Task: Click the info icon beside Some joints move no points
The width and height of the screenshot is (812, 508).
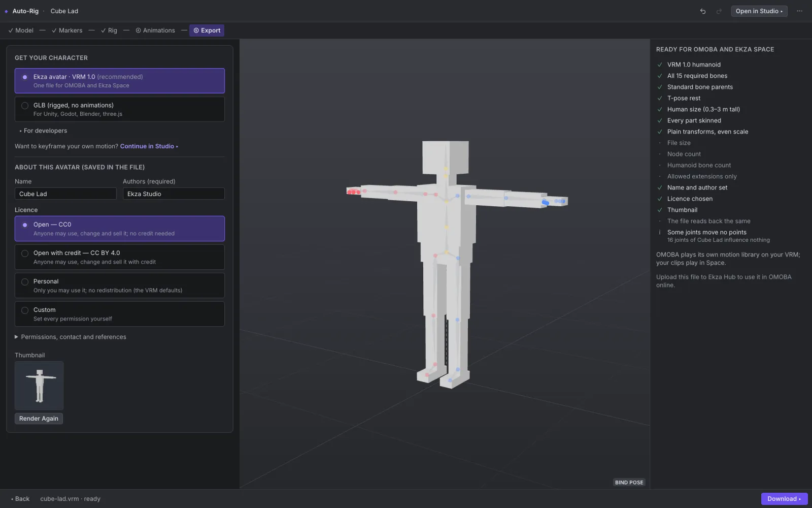Action: [x=660, y=232]
